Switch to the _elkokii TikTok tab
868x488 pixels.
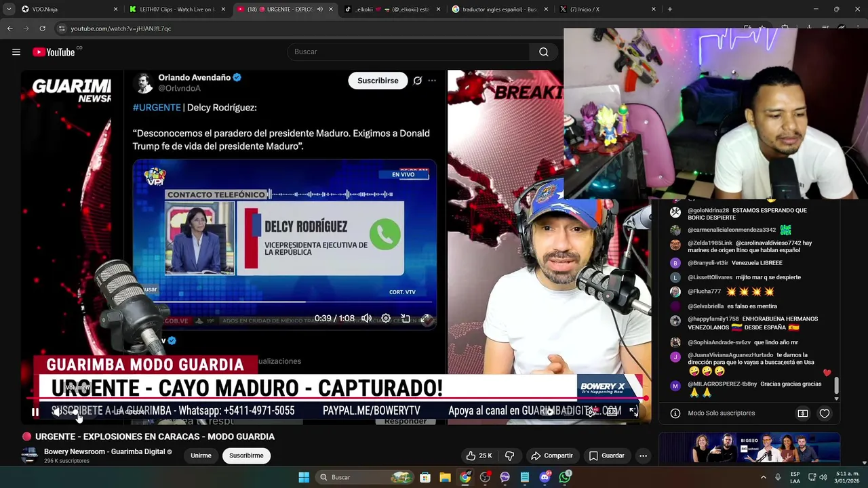[393, 9]
